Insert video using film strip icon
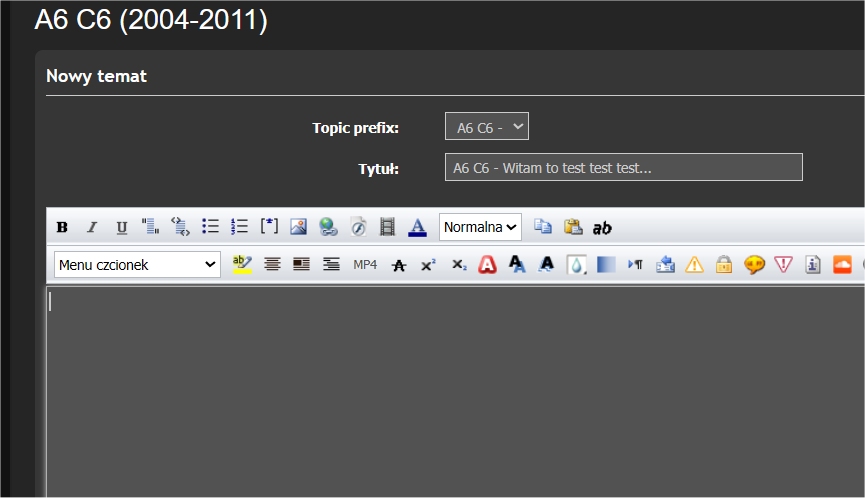Screen dimensions: 865x498 pos(387,227)
